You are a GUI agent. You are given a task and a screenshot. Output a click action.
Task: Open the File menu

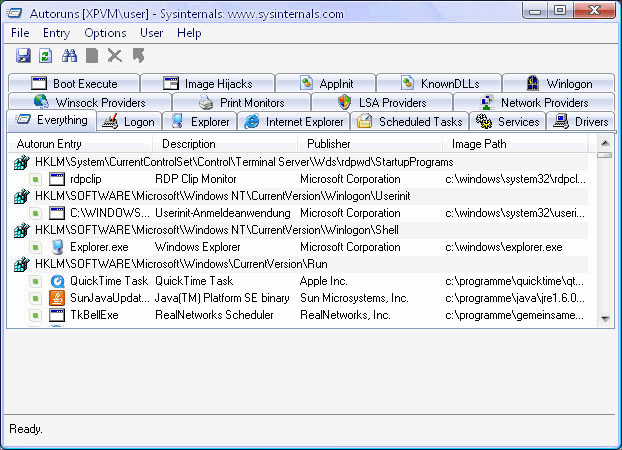click(x=20, y=33)
